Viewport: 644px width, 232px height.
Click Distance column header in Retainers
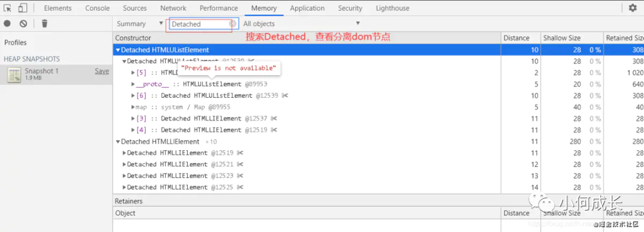pos(521,213)
